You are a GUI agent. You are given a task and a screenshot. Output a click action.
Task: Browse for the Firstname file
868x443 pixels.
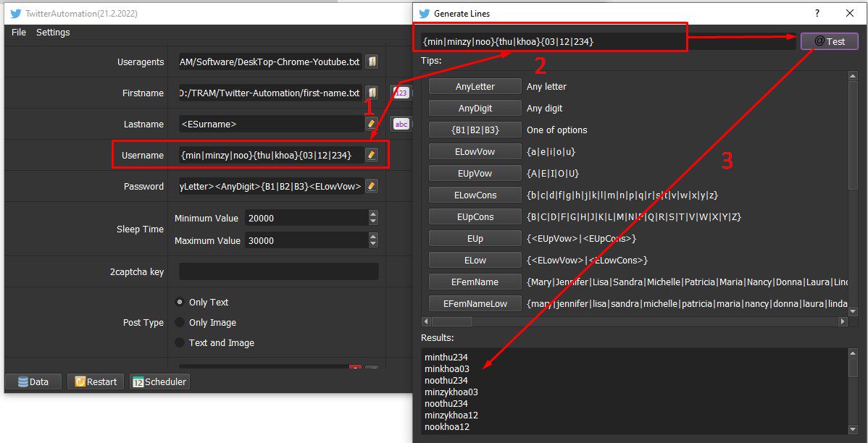coord(372,93)
